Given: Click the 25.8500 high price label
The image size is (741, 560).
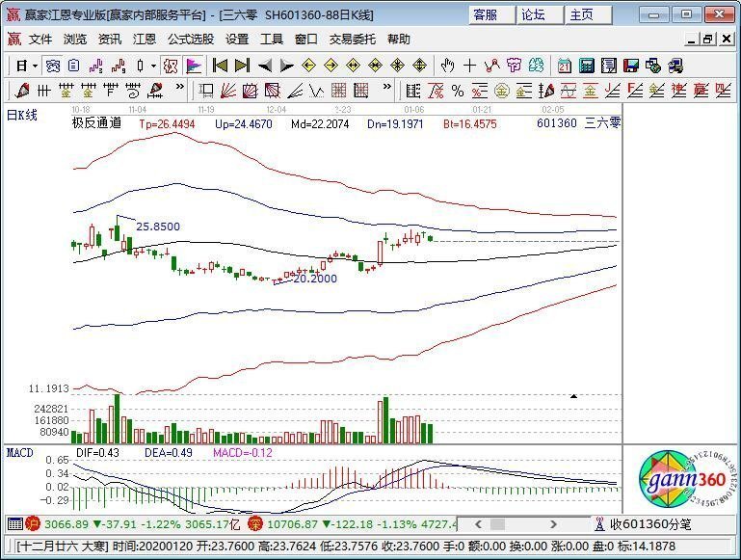Looking at the screenshot, I should pos(158,227).
